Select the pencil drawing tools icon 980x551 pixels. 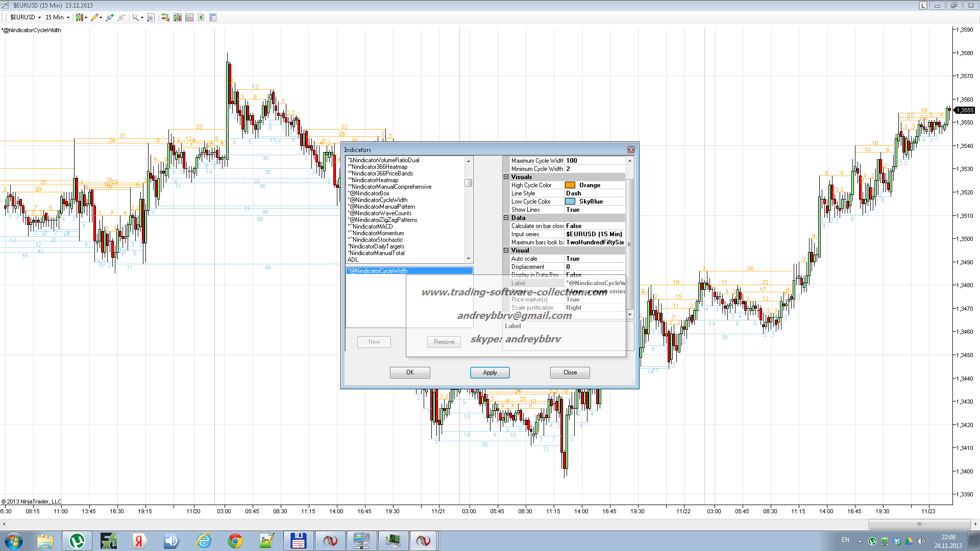click(x=94, y=17)
